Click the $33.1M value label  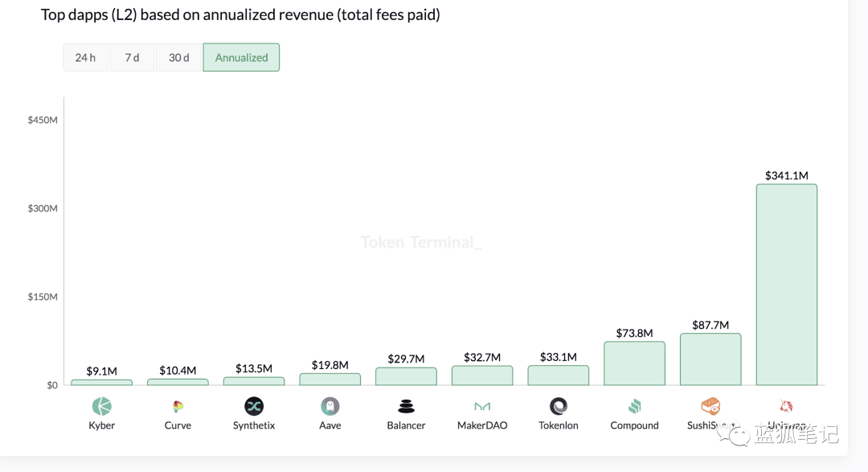[559, 357]
